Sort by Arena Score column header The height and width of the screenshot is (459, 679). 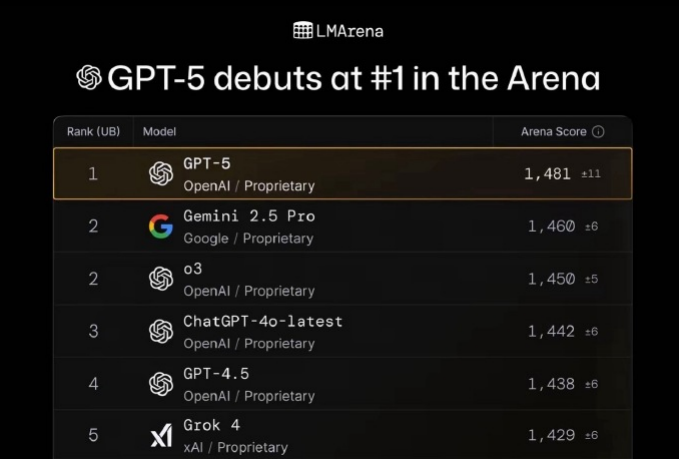(x=553, y=132)
